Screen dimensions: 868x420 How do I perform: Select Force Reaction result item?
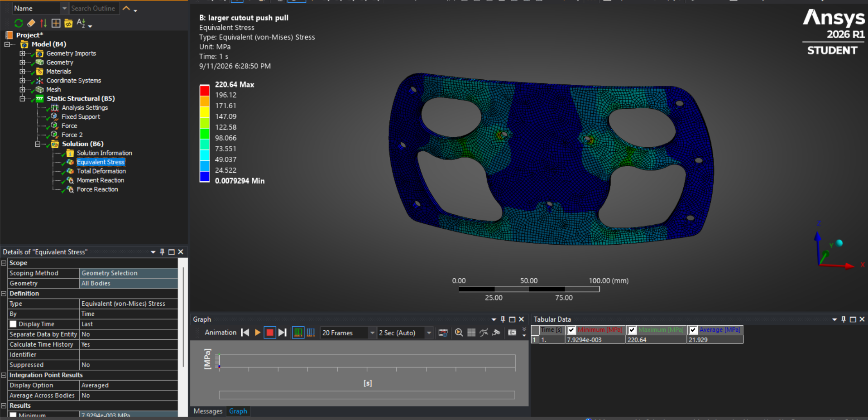coord(97,189)
